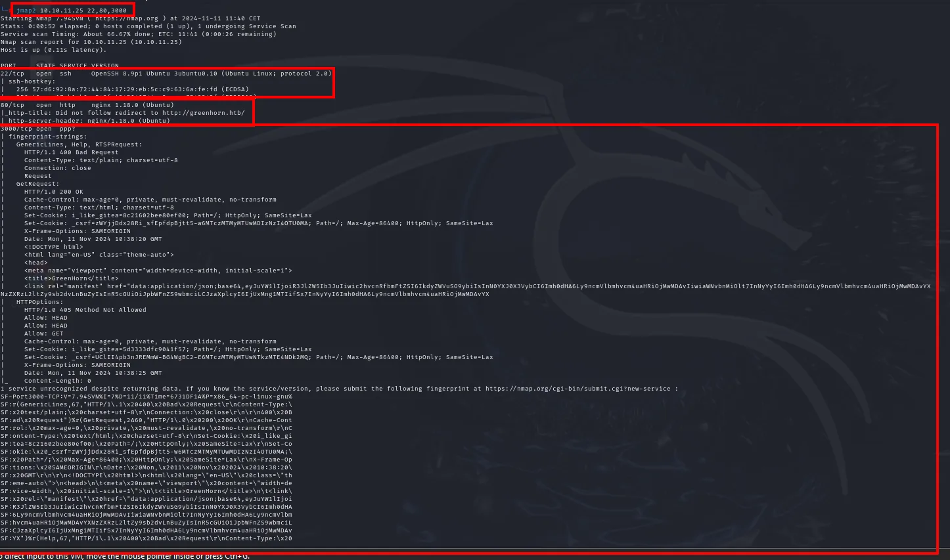Click the i_like_gitea=5d3333dfc9041f57 cookie line

click(168, 349)
